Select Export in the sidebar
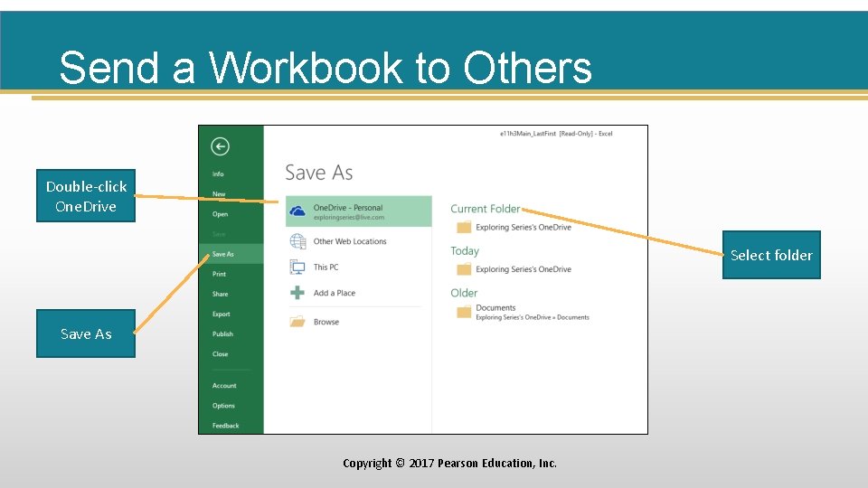 pyautogui.click(x=221, y=314)
